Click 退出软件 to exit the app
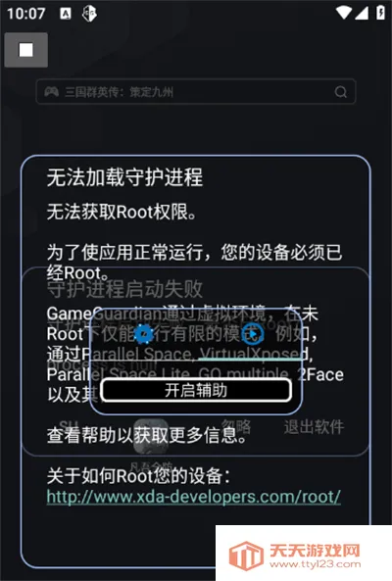This screenshot has height=581, width=392. tap(314, 427)
